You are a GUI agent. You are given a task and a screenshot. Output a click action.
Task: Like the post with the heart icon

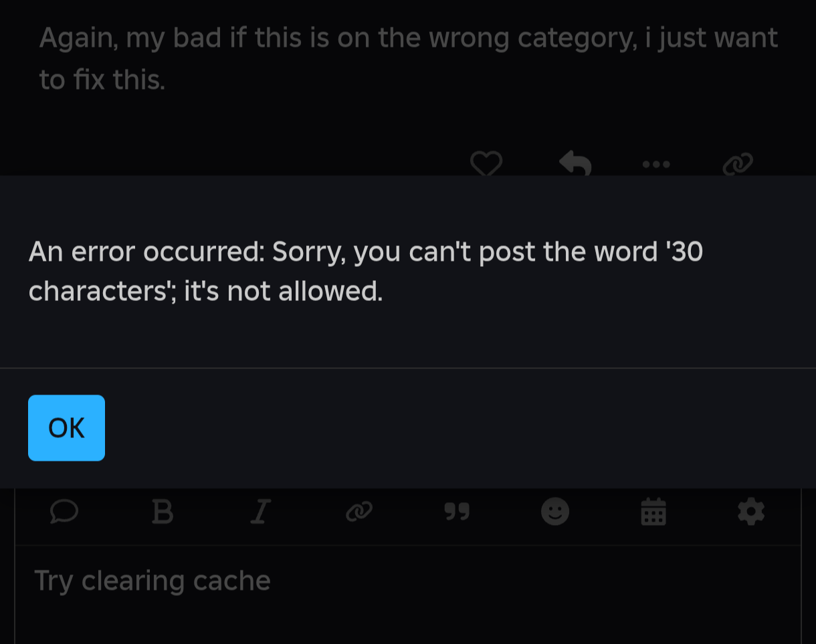click(486, 163)
